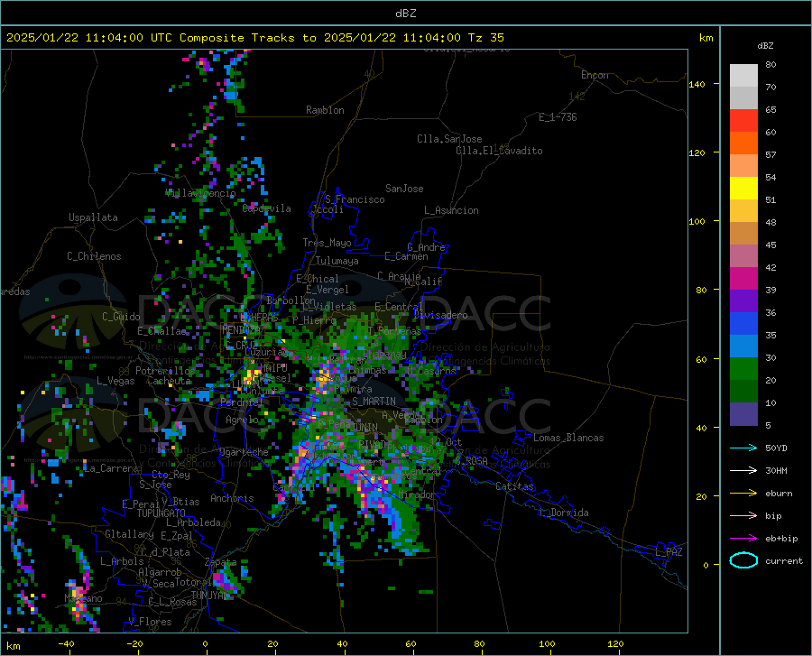Image resolution: width=812 pixels, height=656 pixels.
Task: Click the 'Capdevila' map label
Action: [266, 208]
